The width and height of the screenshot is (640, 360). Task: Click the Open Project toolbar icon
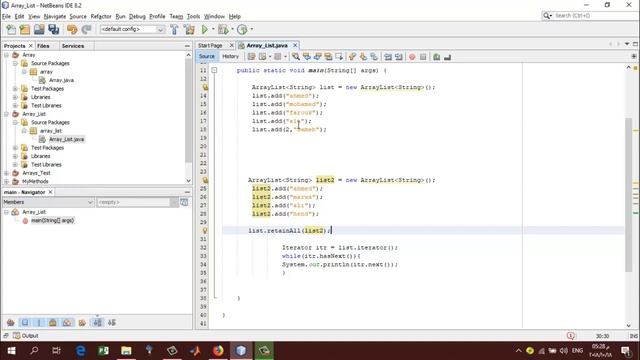(39, 29)
